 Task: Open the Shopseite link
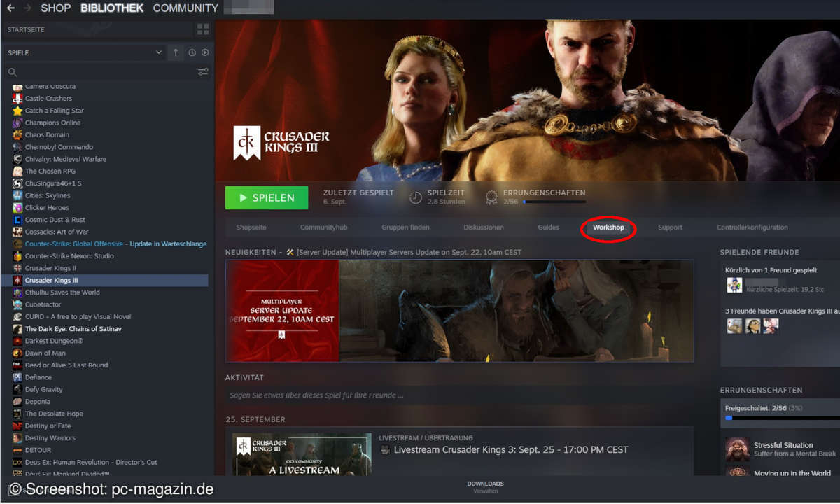251,227
